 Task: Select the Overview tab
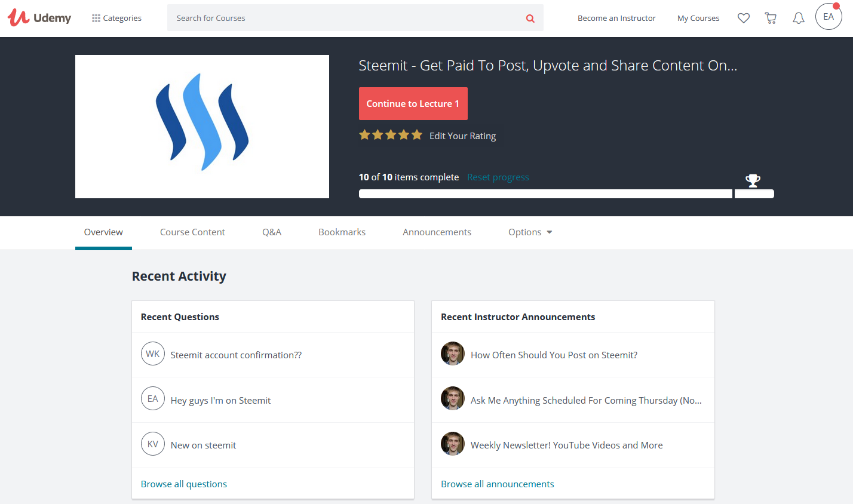[103, 232]
